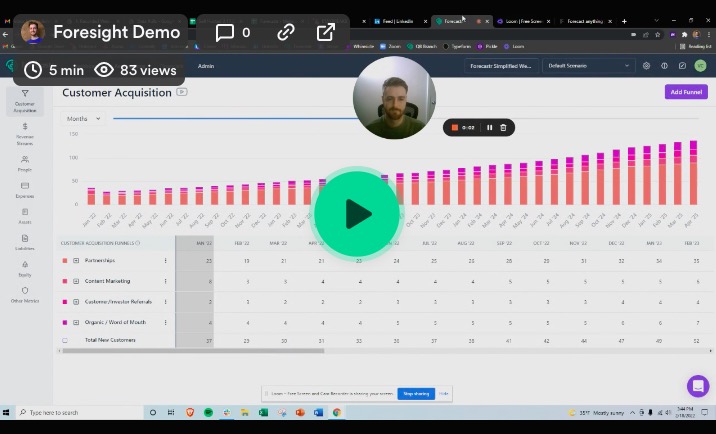716x434 pixels.
Task: Click the edit pencil icon in header
Action: 682,66
